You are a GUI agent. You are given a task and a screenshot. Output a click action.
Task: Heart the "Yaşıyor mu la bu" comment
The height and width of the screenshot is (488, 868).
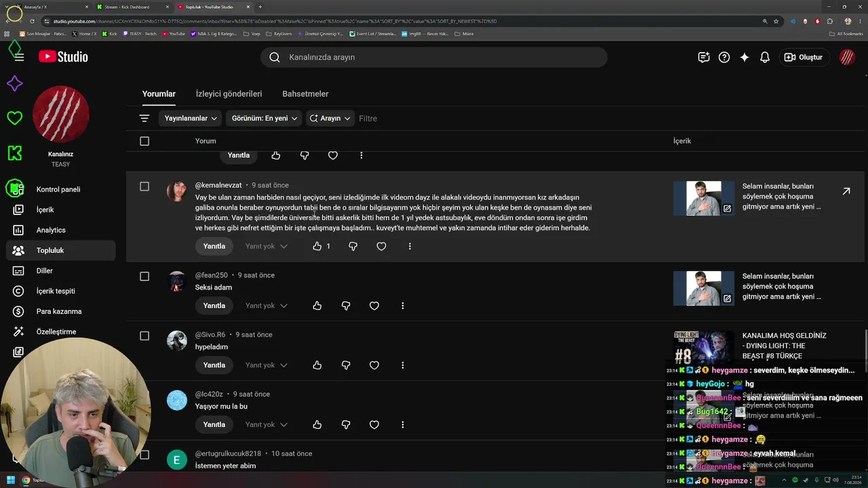(374, 425)
